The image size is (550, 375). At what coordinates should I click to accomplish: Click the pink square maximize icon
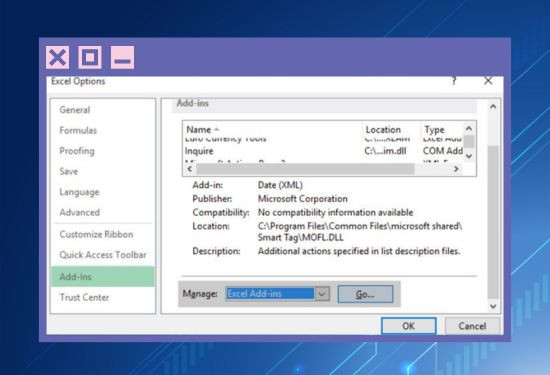(x=90, y=57)
